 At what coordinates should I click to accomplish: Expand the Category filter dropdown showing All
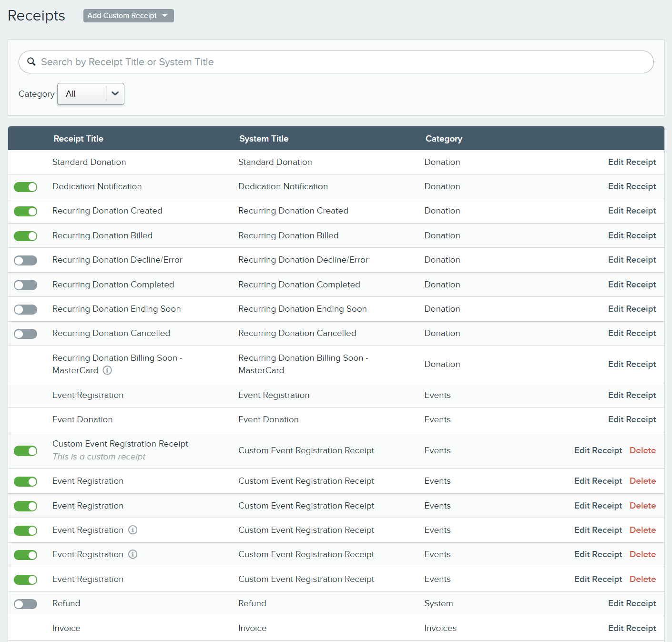click(91, 94)
